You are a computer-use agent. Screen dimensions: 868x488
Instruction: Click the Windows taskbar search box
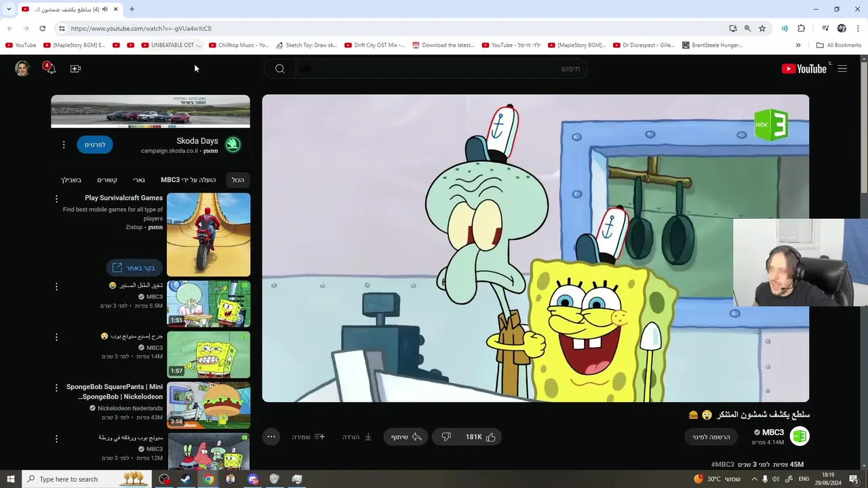(85, 479)
